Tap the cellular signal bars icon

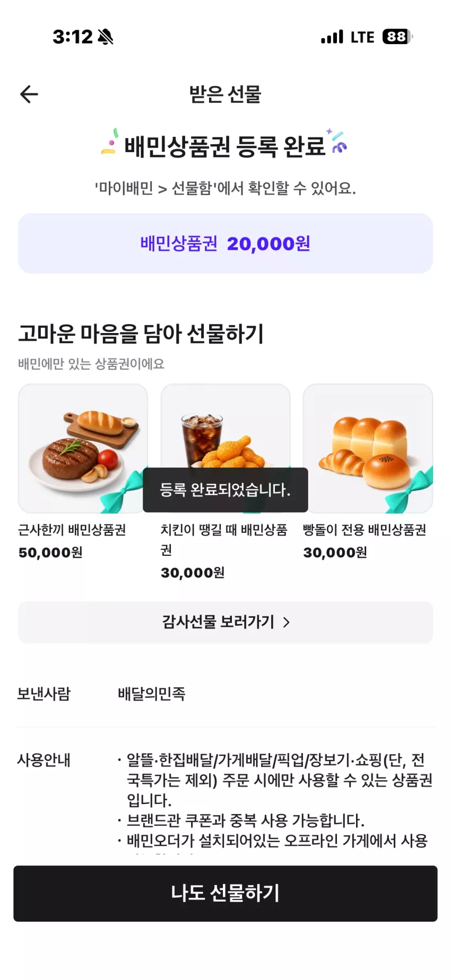coord(332,37)
